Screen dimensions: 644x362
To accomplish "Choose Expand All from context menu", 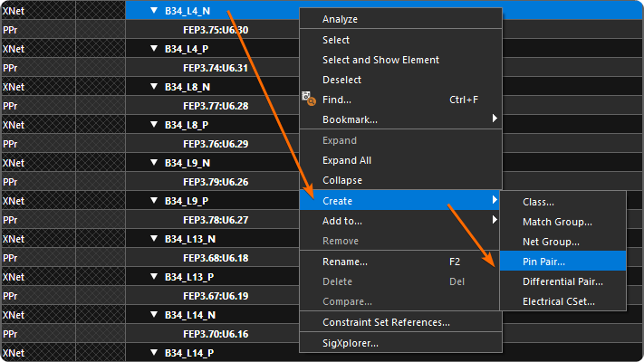I will [347, 160].
